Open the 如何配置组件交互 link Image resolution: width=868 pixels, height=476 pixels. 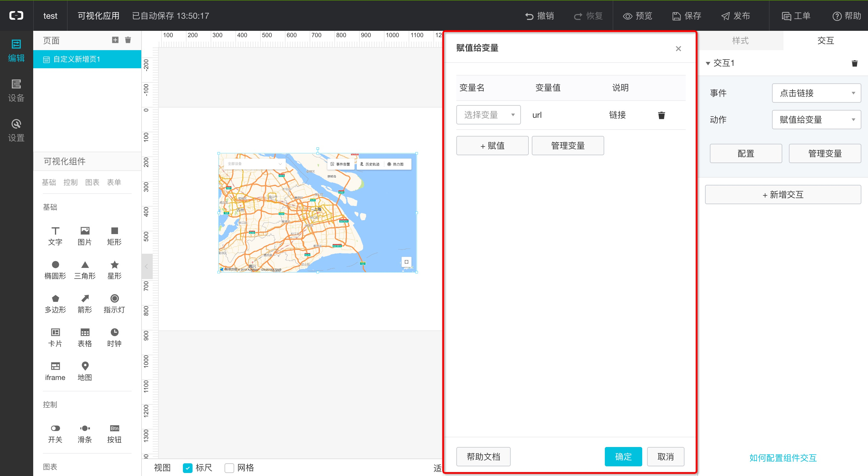pyautogui.click(x=783, y=458)
